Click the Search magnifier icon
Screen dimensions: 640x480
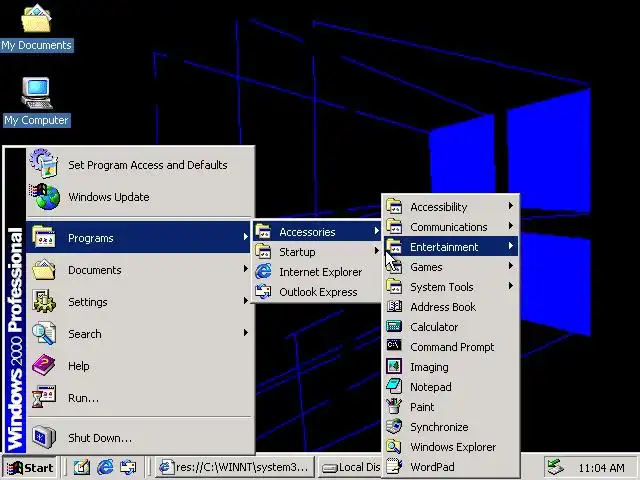pyautogui.click(x=44, y=333)
